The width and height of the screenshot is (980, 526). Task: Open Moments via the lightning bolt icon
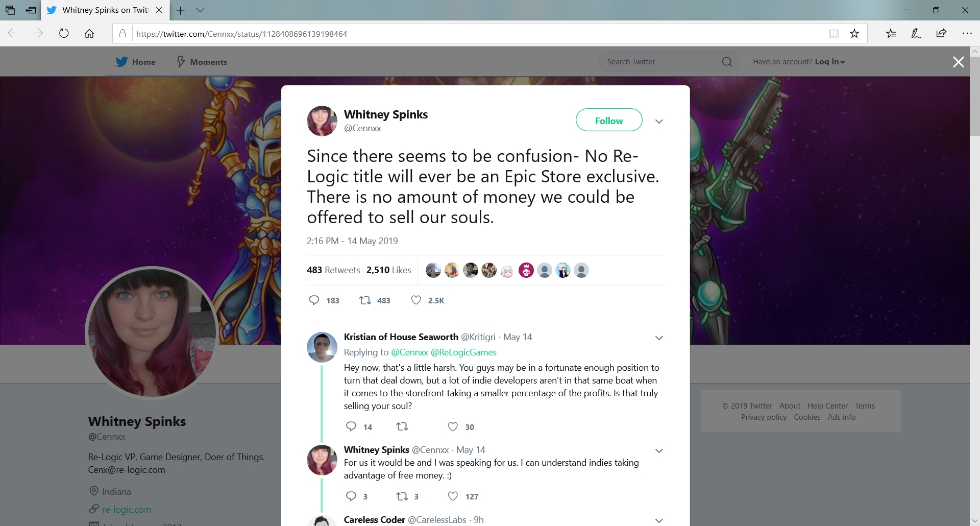[x=182, y=61]
